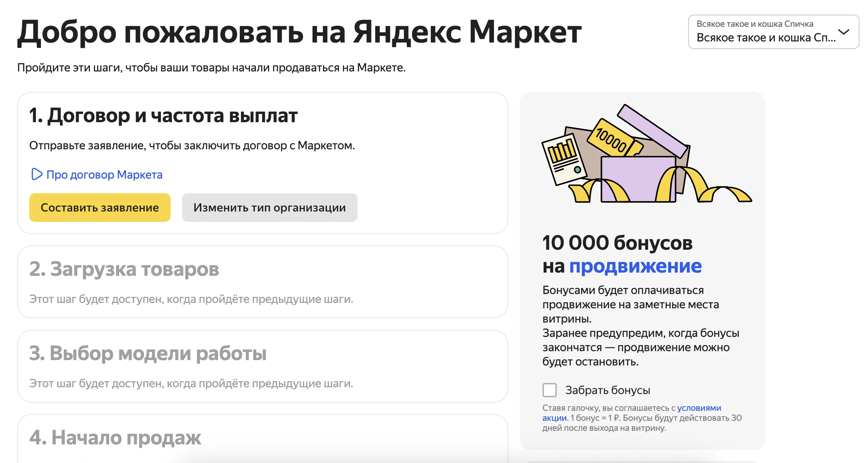Image resolution: width=868 pixels, height=463 pixels.
Task: Click the 10 000 бонусов на продвижение heading
Action: (x=622, y=254)
